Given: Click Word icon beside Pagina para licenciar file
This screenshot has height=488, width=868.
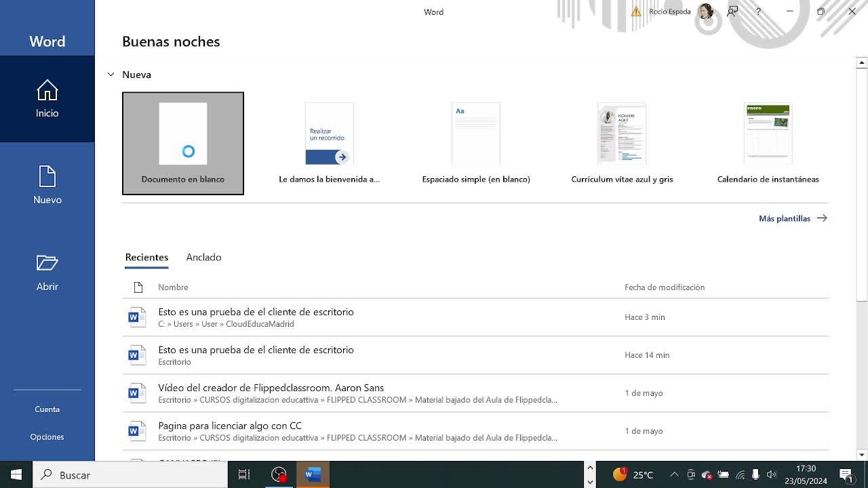Looking at the screenshot, I should coord(137,431).
